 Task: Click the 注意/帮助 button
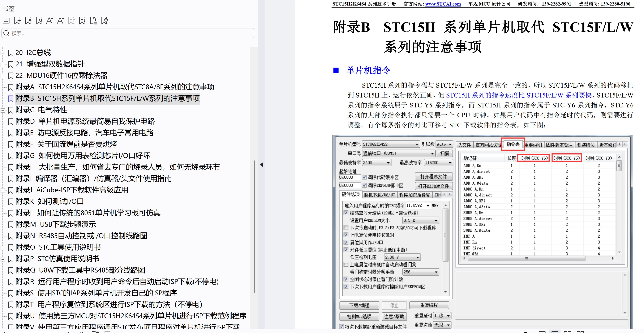pyautogui.click(x=394, y=317)
